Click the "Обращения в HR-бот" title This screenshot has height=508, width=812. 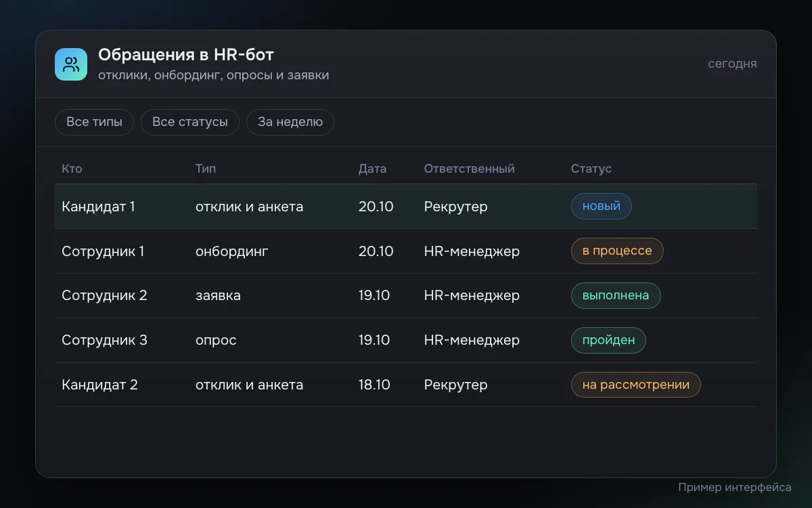click(x=186, y=55)
